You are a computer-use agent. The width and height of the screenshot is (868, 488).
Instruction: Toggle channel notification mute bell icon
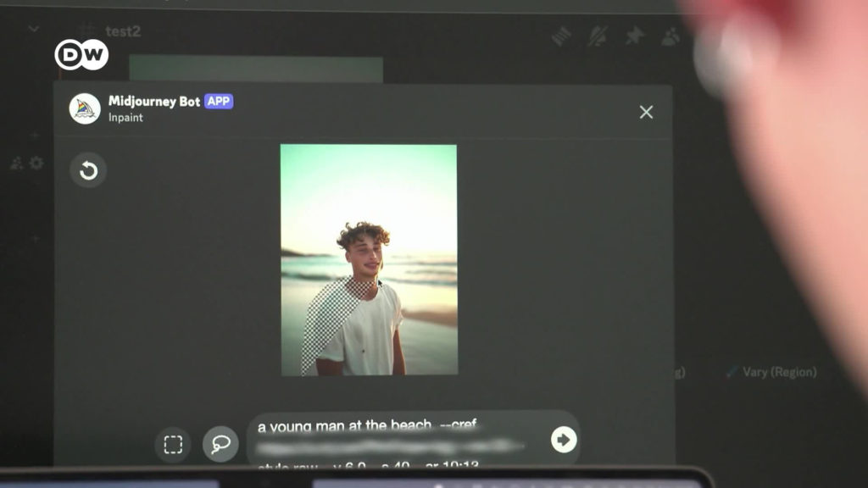click(x=598, y=36)
